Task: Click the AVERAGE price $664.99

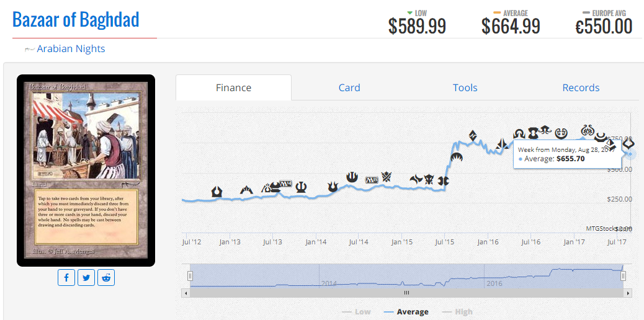Action: click(x=511, y=26)
